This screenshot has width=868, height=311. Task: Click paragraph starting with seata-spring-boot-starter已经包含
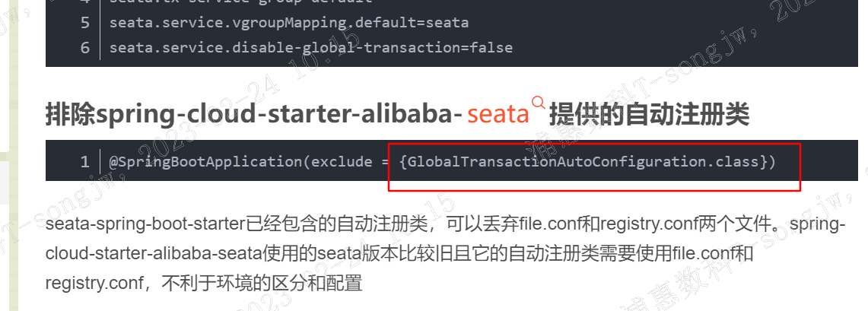(446, 224)
